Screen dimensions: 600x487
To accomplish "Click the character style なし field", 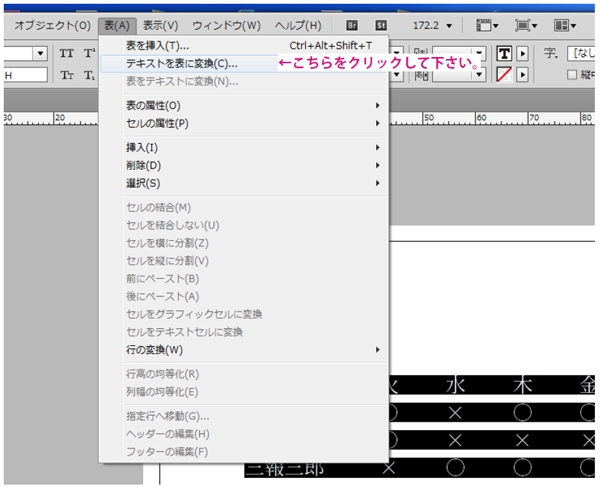I will (x=582, y=53).
